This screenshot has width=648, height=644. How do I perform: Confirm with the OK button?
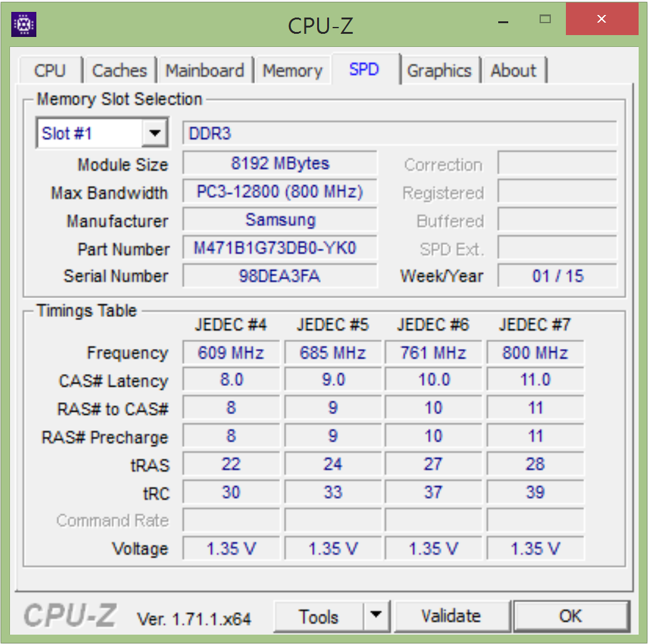pyautogui.click(x=571, y=616)
